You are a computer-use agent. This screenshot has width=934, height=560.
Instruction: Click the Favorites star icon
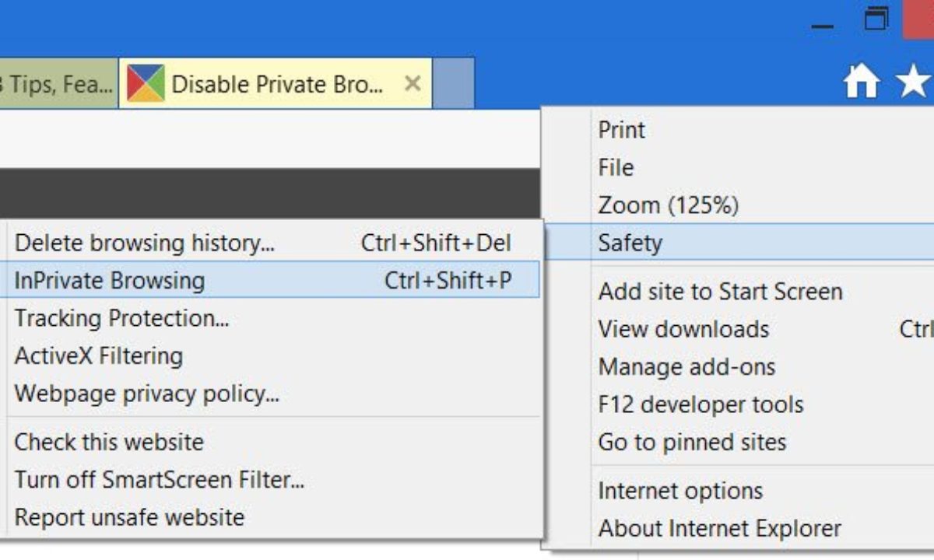tap(914, 81)
